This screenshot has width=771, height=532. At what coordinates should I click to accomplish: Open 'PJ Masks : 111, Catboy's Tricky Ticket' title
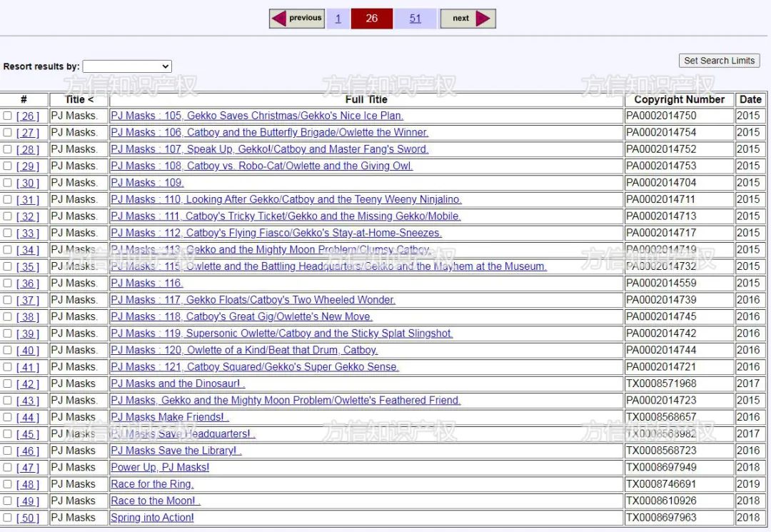point(286,216)
